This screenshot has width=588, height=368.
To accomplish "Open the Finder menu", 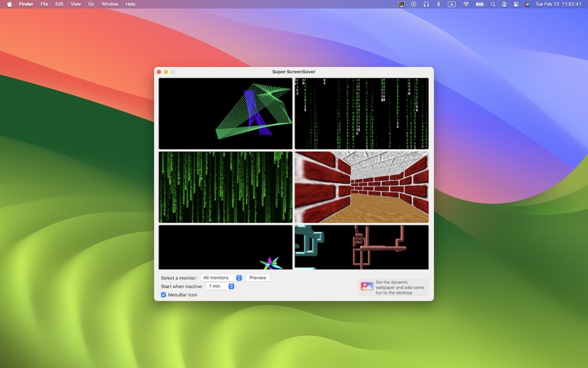I will click(26, 4).
